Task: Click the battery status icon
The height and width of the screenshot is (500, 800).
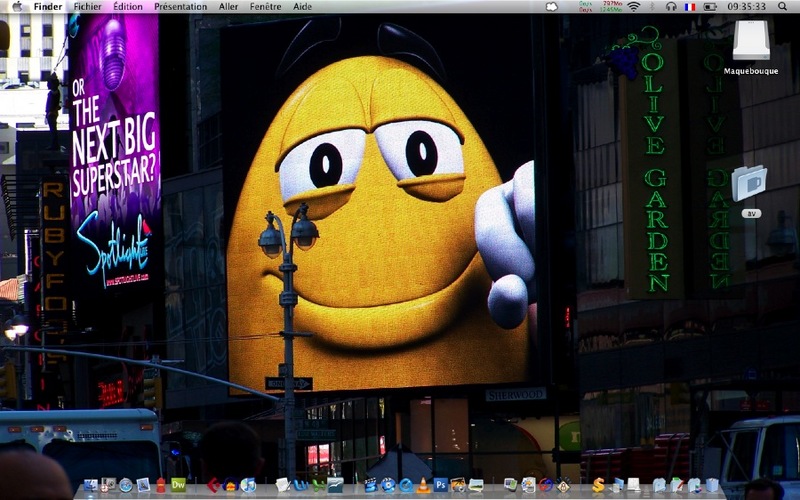Action: 710,7
